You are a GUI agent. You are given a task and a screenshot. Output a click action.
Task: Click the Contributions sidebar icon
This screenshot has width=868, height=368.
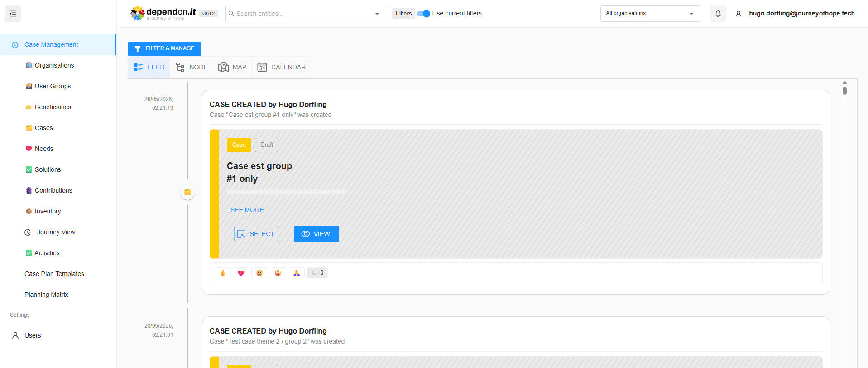(x=29, y=190)
